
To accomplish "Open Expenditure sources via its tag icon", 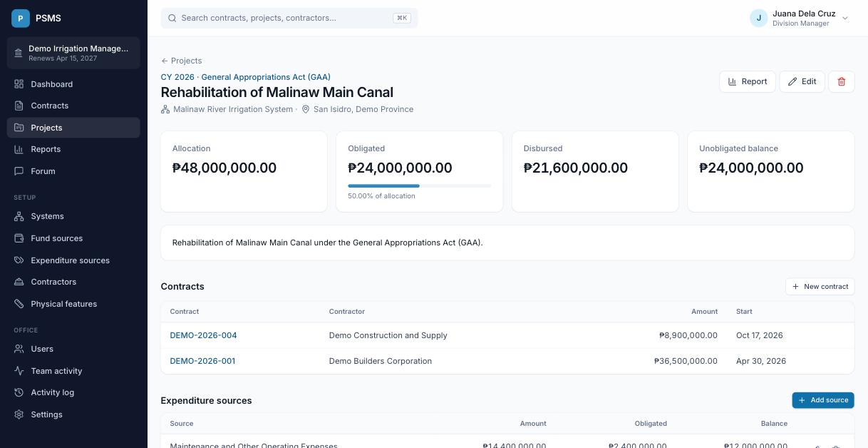I will click(19, 260).
